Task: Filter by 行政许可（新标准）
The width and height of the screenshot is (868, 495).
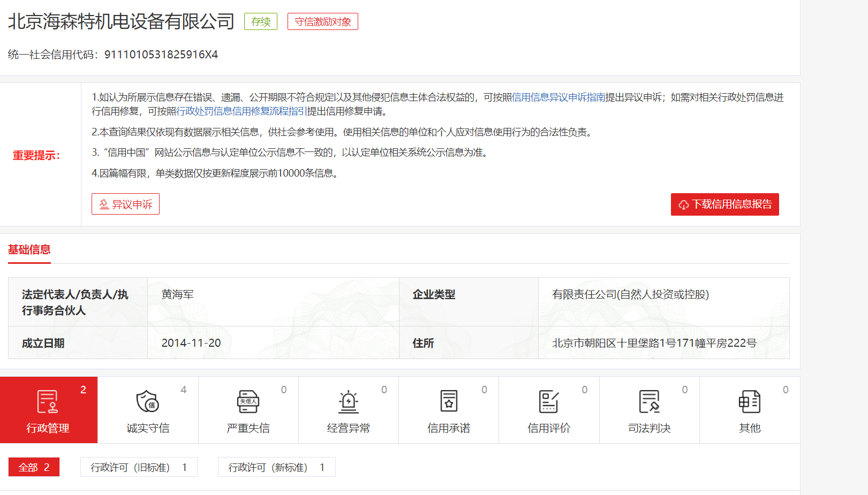Action: click(x=276, y=467)
